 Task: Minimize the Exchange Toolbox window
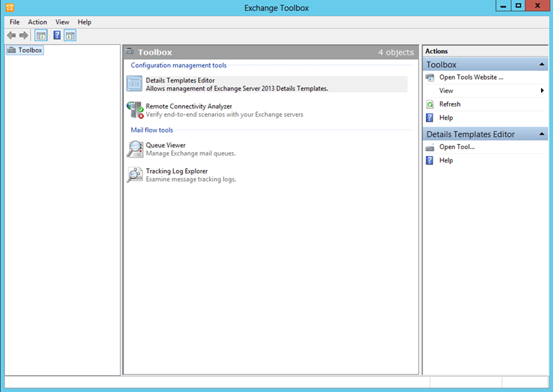[503, 6]
